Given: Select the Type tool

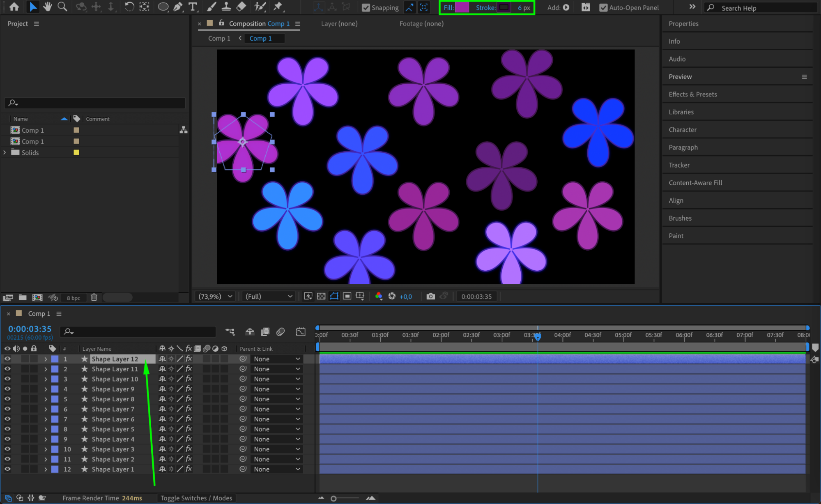Looking at the screenshot, I should pos(192,7).
